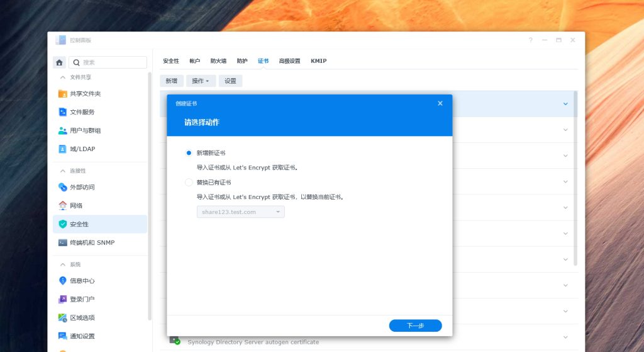Select Security (安全性) shield item in sidebar
644x352 pixels.
click(x=100, y=224)
